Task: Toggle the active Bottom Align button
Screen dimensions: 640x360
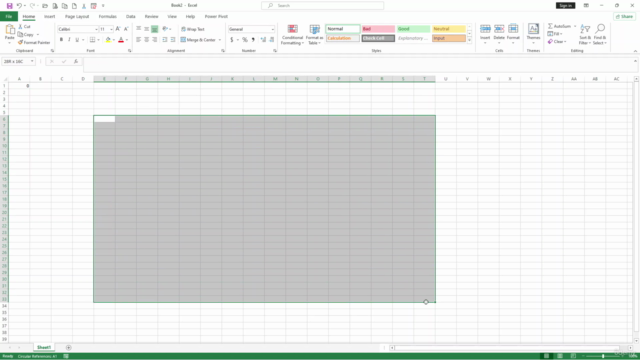Action: tap(154, 29)
